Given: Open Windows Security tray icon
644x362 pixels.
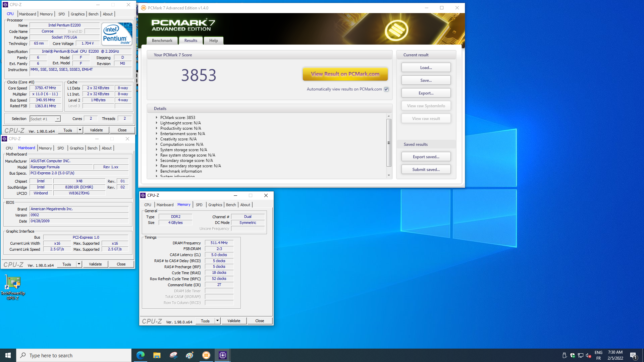Looking at the screenshot, I should [573, 355].
